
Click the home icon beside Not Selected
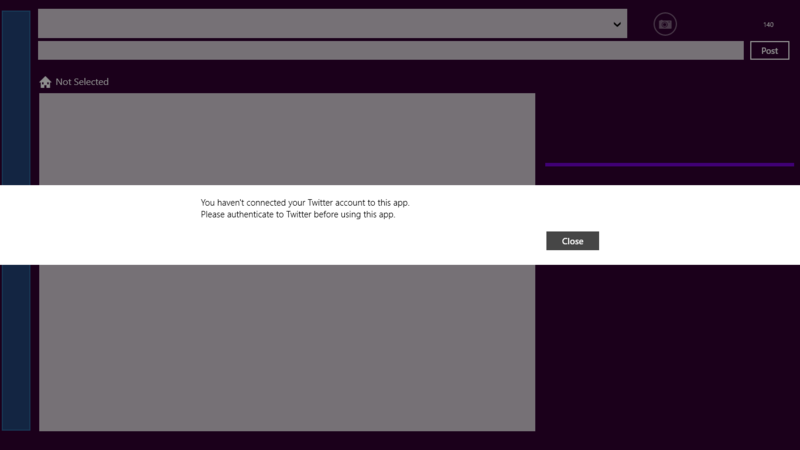pos(45,82)
